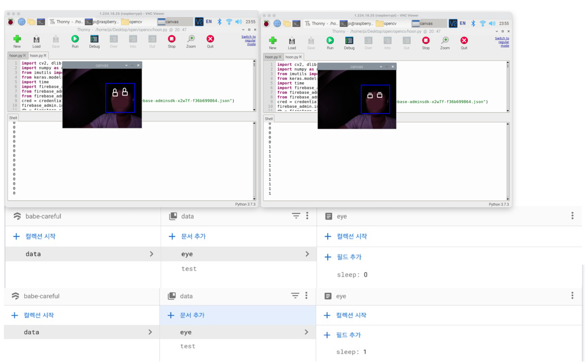
Task: Click New in right Thonny window toolbar
Action: point(273,43)
